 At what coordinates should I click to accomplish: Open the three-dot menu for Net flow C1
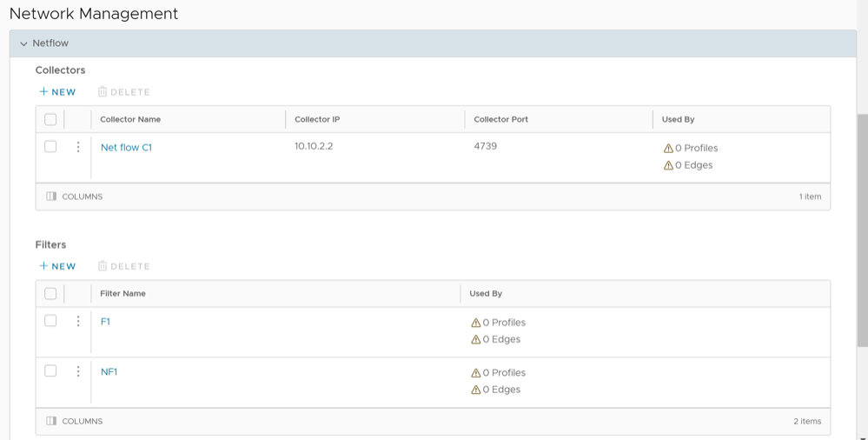(x=78, y=147)
